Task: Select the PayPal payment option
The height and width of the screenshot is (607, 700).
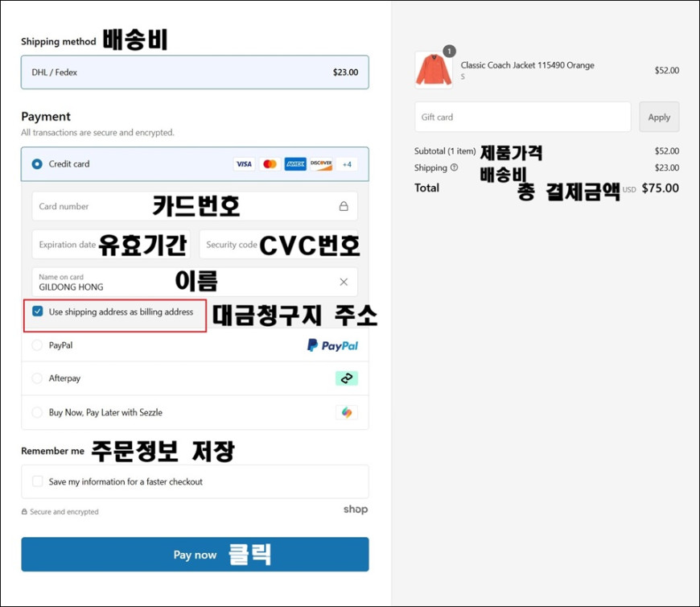Action: click(37, 345)
